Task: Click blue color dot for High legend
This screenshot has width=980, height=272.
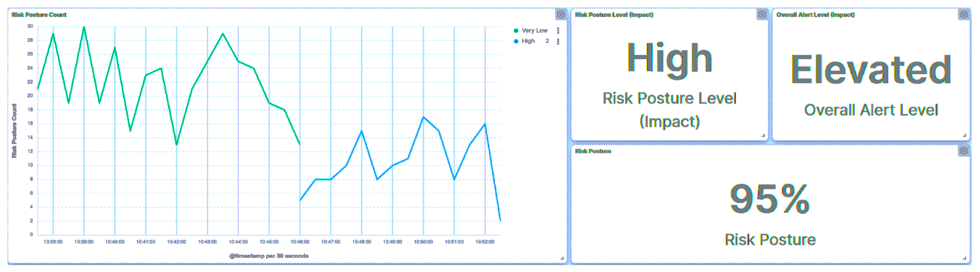Action: (x=516, y=41)
